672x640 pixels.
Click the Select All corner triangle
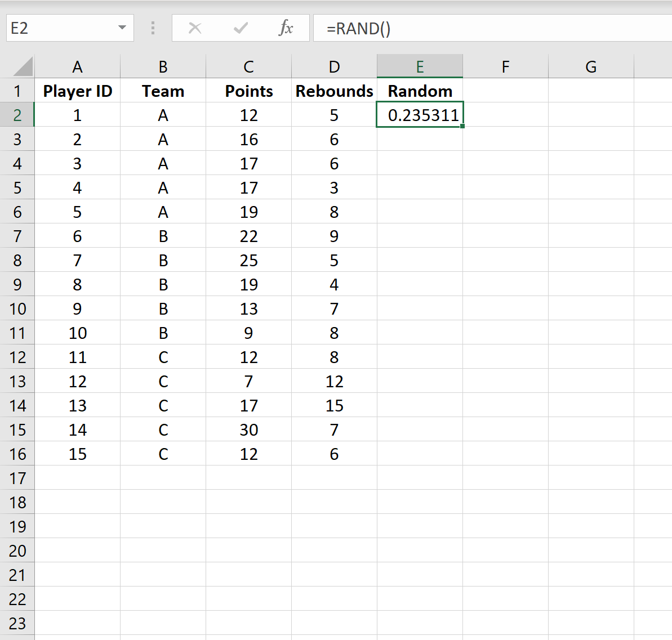[23, 66]
